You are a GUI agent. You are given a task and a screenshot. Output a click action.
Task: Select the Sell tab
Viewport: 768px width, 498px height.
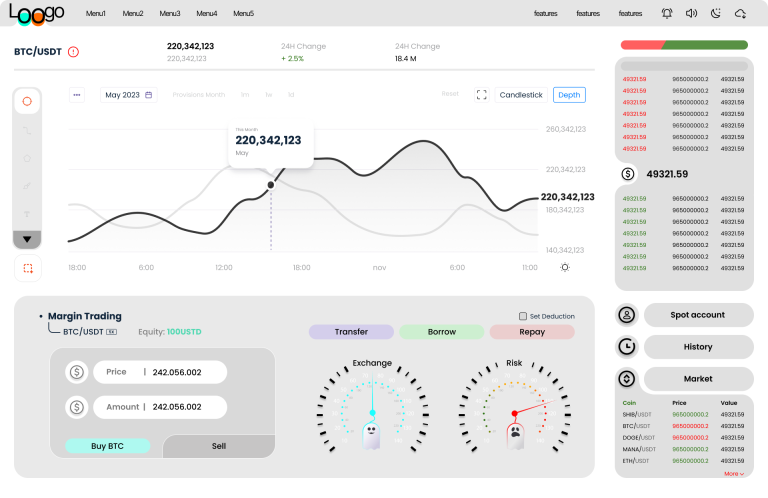219,446
